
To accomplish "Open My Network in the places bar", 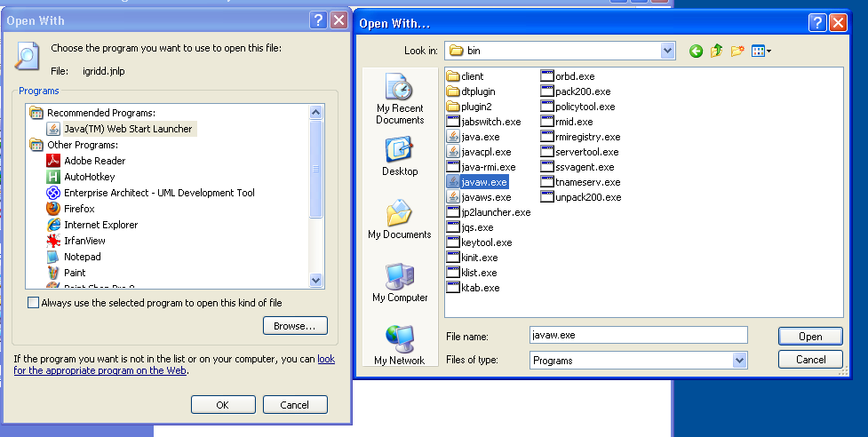I will click(400, 346).
